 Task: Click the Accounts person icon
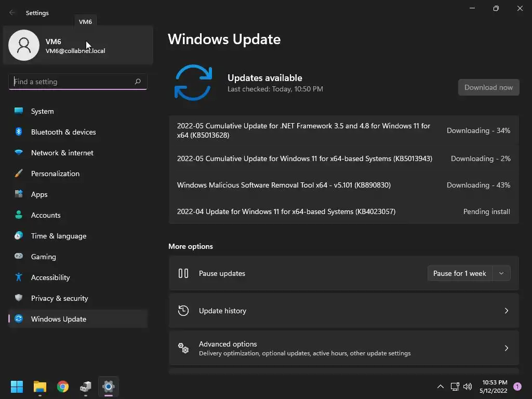tap(19, 215)
